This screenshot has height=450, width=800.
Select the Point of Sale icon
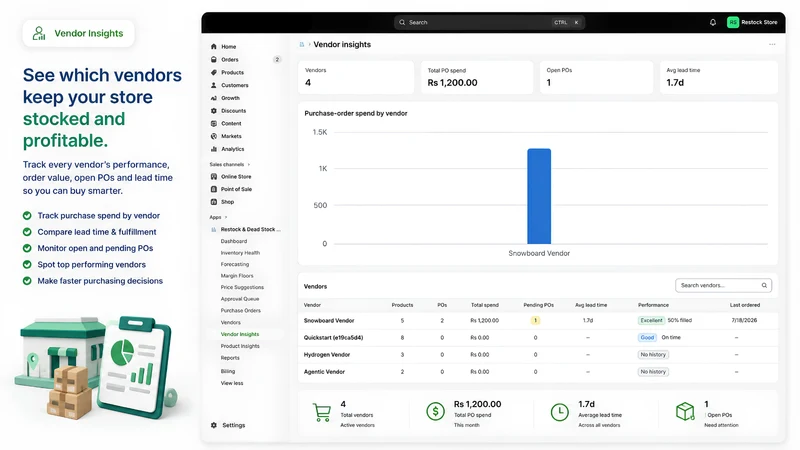click(x=214, y=189)
